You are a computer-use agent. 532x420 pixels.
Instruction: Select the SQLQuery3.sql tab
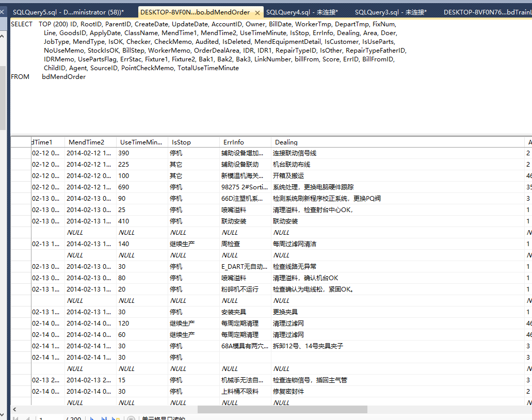(x=391, y=12)
